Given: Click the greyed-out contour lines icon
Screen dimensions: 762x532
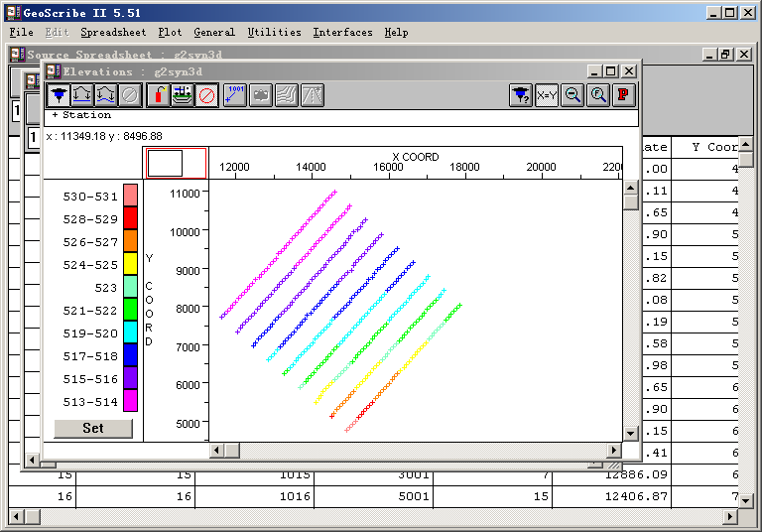Looking at the screenshot, I should [x=287, y=95].
